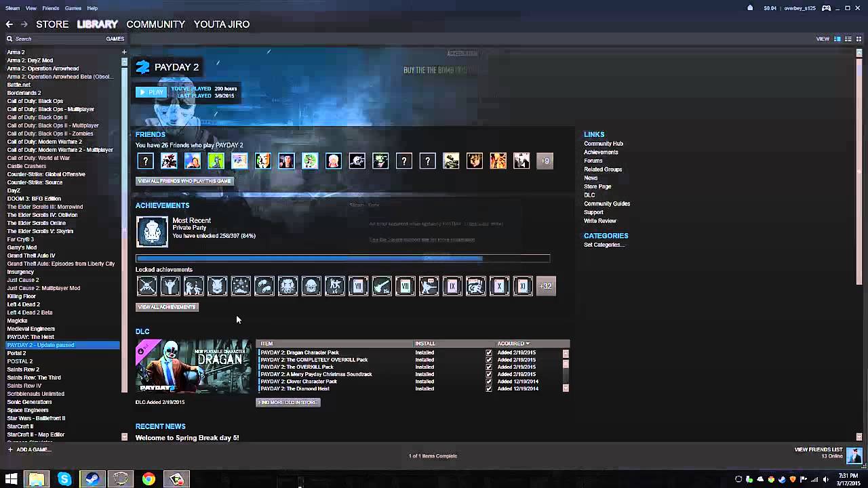Click the DLC list scroll-down arrow

[566, 388]
